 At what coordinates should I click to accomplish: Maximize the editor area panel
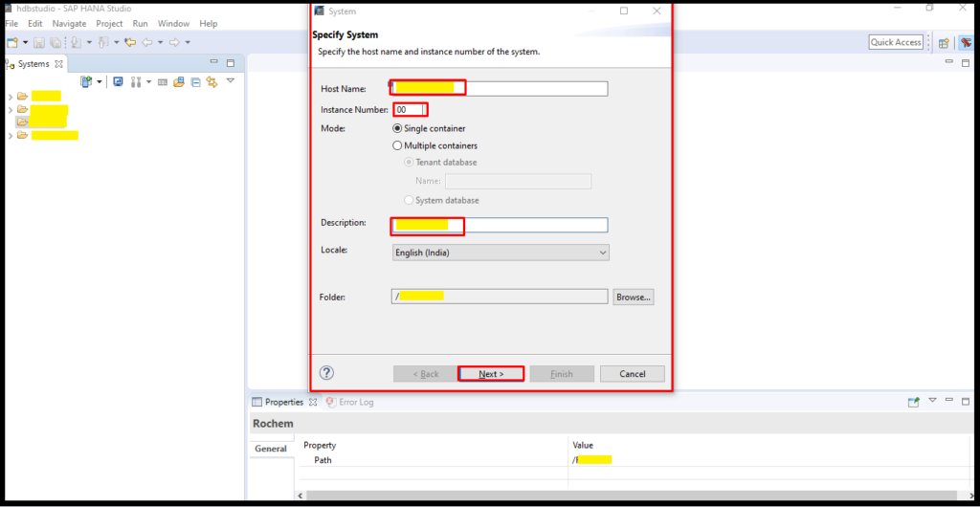coord(966,62)
